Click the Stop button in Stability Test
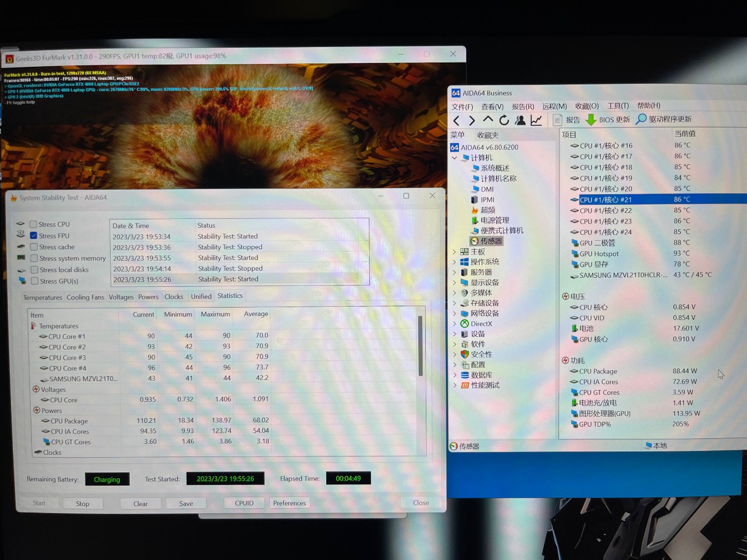The height and width of the screenshot is (560, 747). [x=83, y=504]
